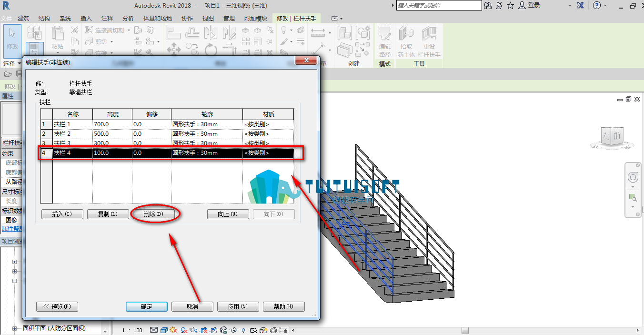This screenshot has width=644, height=335.
Task: Switch to the View (视图) ribbon tab
Action: [x=208, y=19]
